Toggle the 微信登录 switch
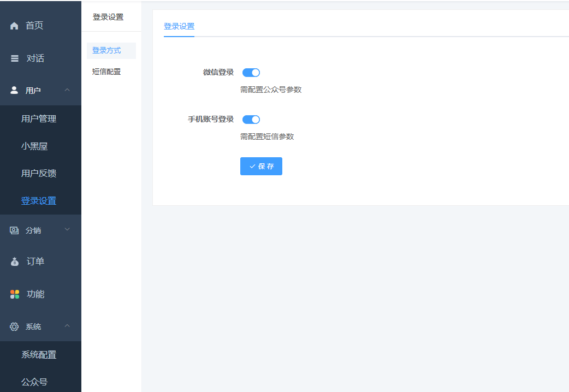 pos(251,73)
